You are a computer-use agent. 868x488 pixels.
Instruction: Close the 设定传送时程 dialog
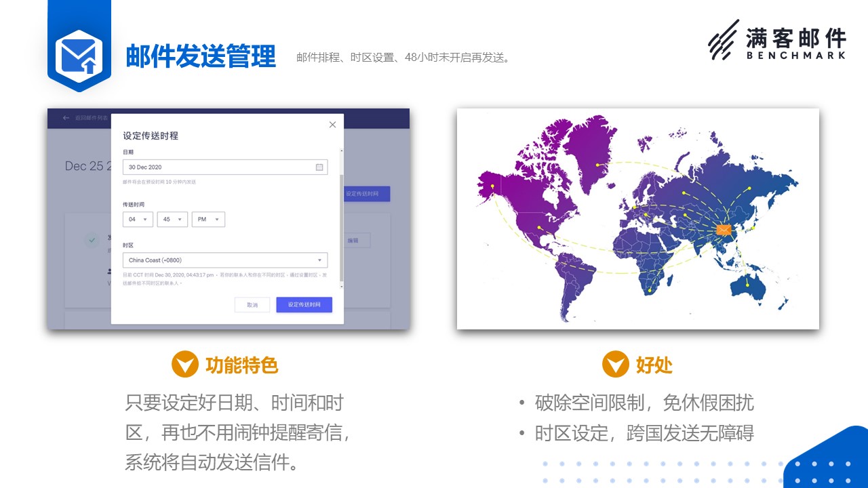point(332,125)
